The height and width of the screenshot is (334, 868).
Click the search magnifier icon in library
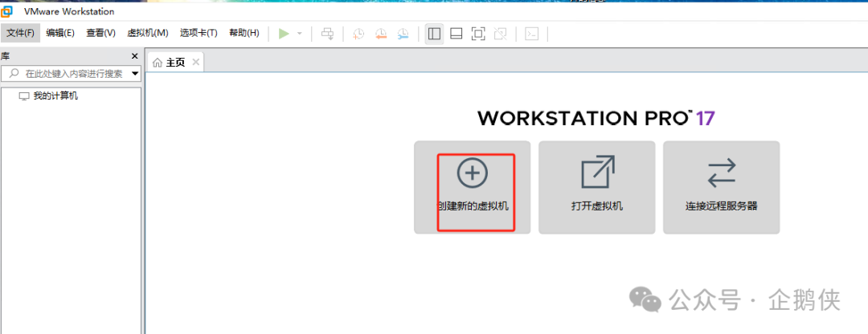coord(14,74)
